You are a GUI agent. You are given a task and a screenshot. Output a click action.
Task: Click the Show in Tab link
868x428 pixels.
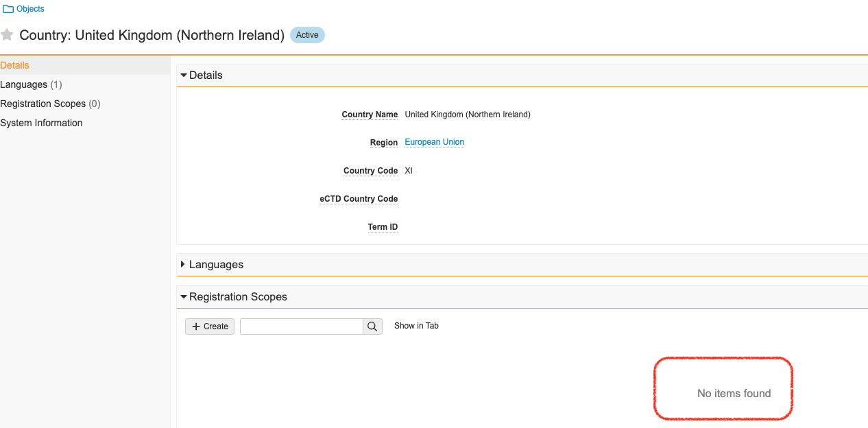(416, 326)
